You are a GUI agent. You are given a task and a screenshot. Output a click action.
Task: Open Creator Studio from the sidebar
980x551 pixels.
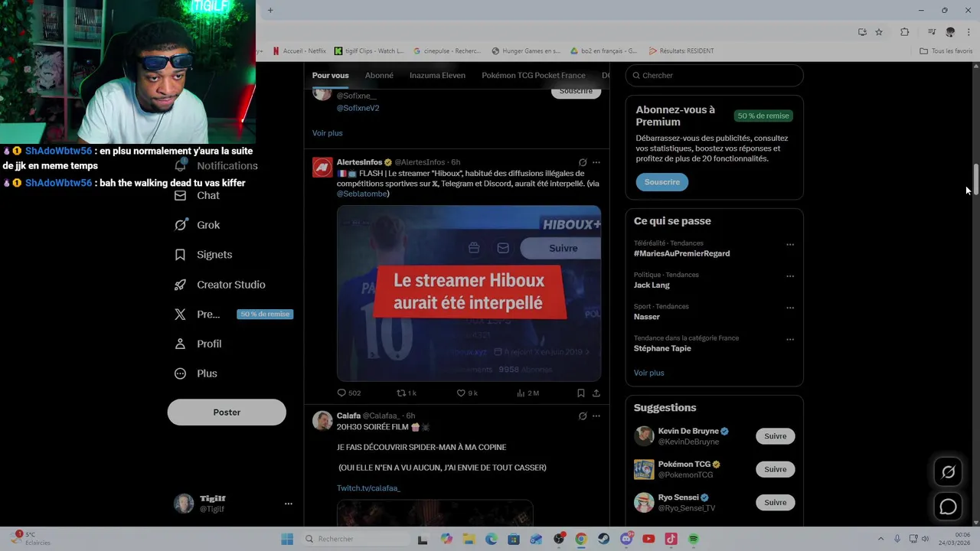220,285
